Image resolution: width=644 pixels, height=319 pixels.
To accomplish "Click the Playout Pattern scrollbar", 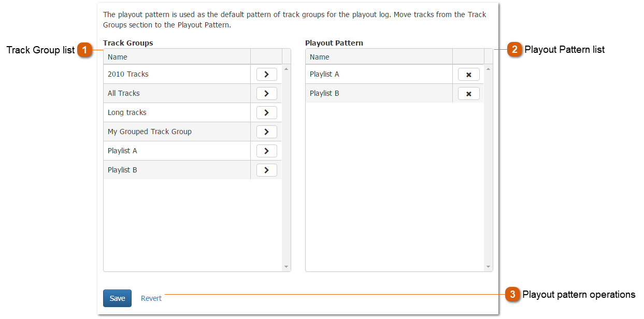I will 488,155.
